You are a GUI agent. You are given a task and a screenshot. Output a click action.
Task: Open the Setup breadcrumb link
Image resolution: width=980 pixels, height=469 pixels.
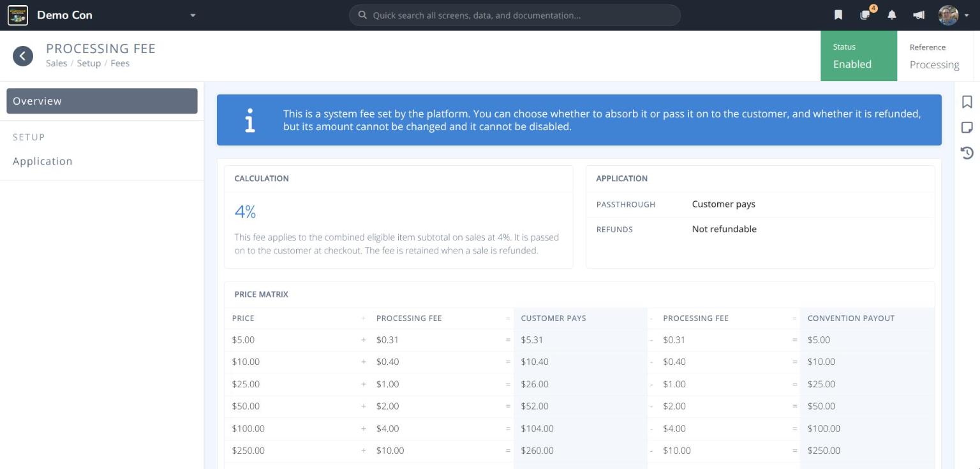(x=89, y=63)
